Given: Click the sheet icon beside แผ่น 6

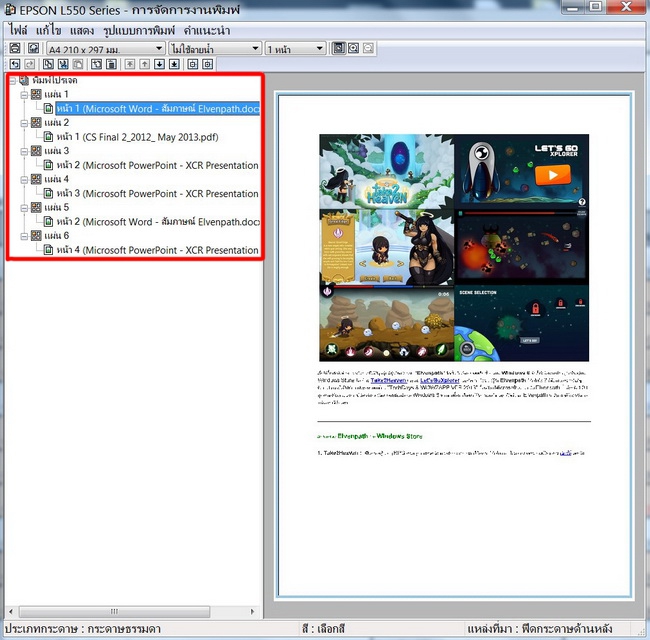Looking at the screenshot, I should [x=36, y=236].
